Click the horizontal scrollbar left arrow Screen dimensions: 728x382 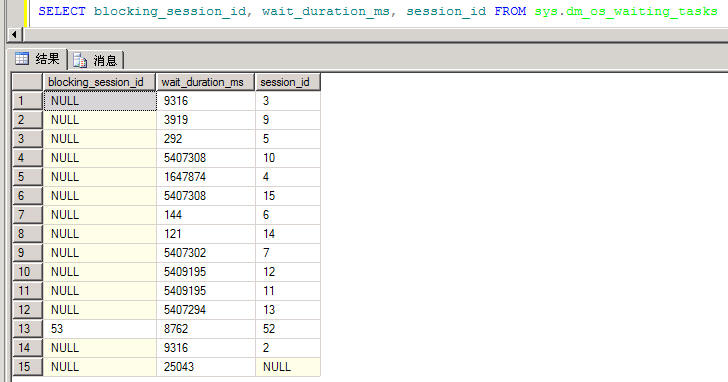(14, 34)
